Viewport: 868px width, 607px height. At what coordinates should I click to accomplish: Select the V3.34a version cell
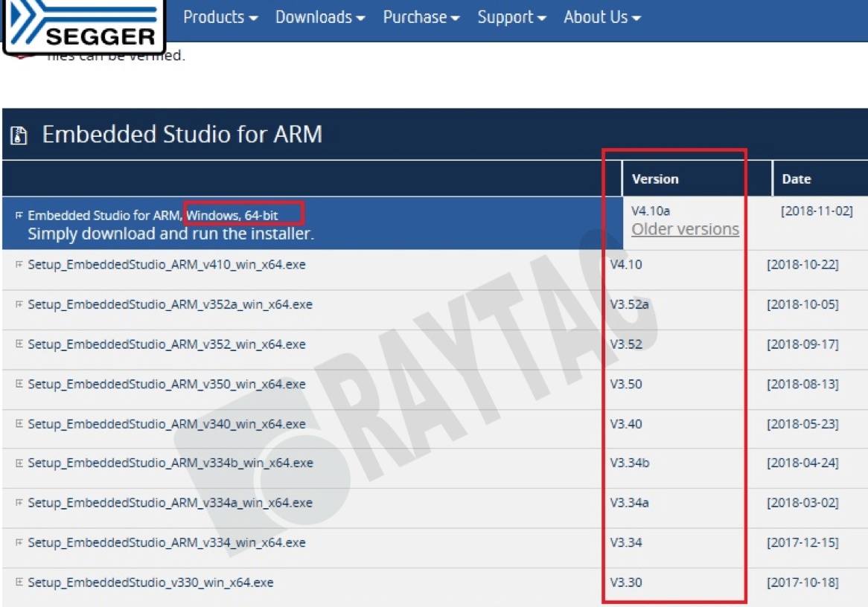point(629,503)
